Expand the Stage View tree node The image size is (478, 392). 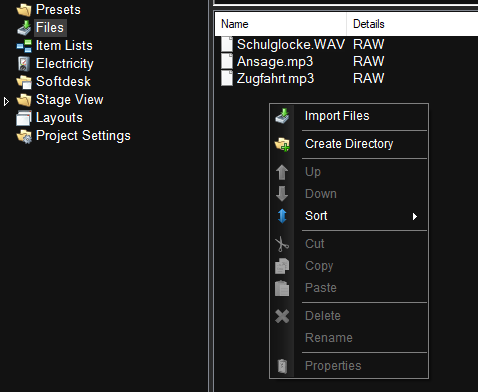(x=6, y=101)
